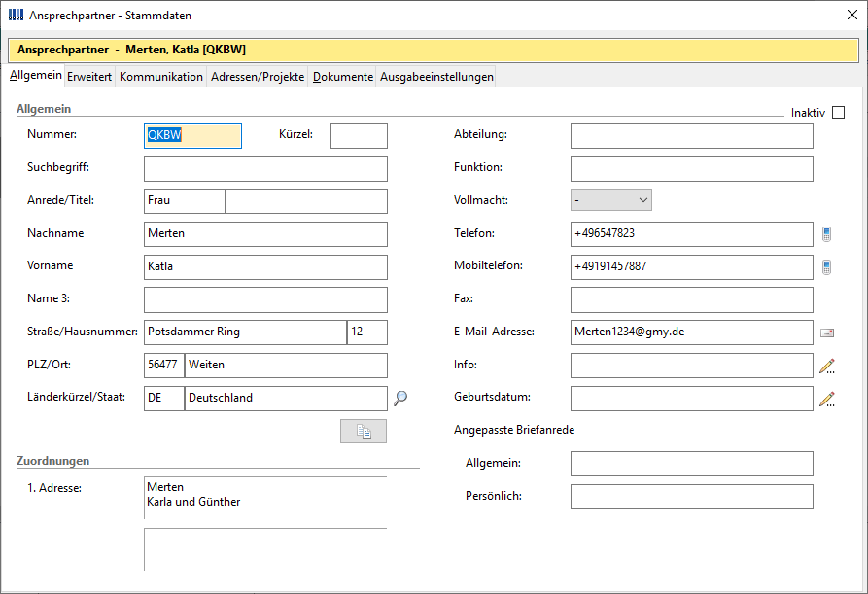Click the empty second address box under Zuordnungen
This screenshot has height=594, width=868.
pos(265,549)
